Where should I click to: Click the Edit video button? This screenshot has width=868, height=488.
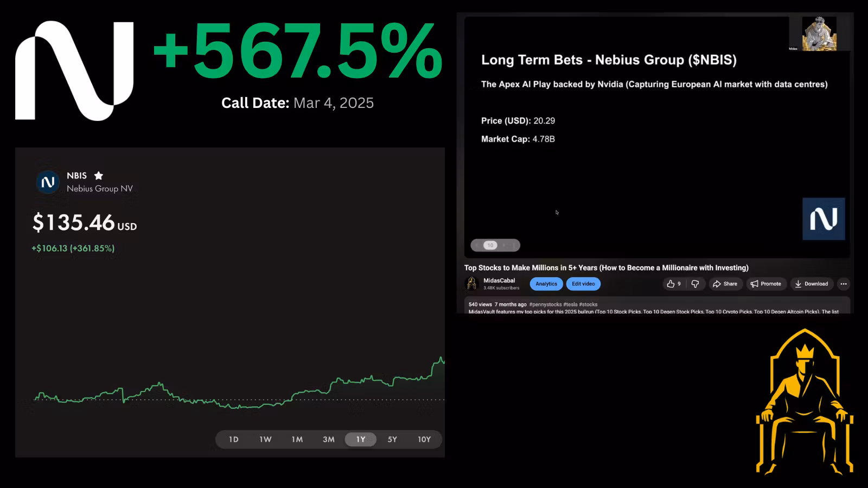pyautogui.click(x=583, y=284)
